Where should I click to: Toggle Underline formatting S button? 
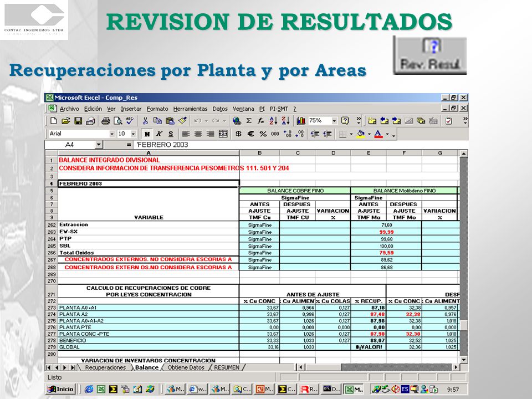(171, 134)
